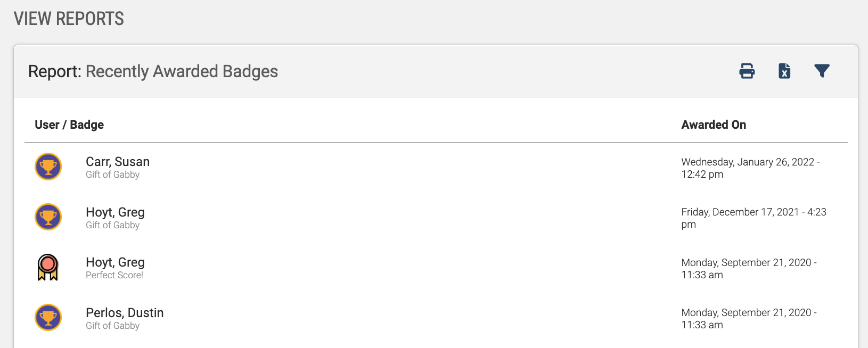Export report to Excel file icon
Viewport: 868px width, 348px height.
784,71
